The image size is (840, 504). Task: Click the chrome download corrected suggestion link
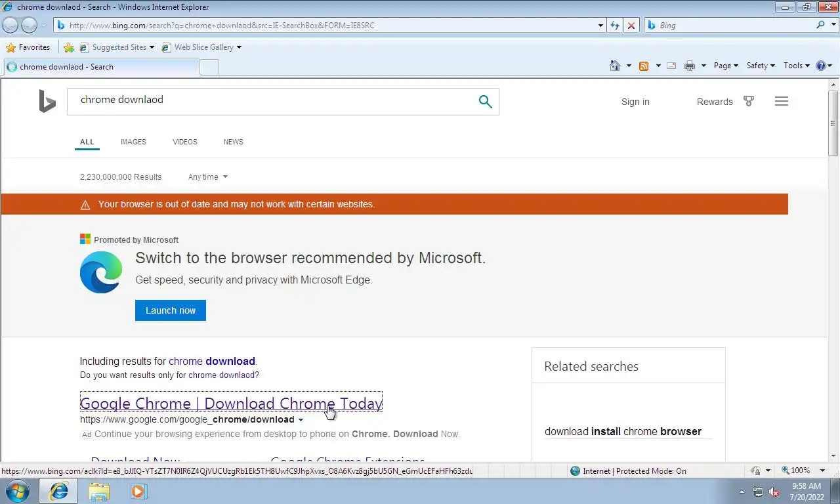[x=212, y=361]
